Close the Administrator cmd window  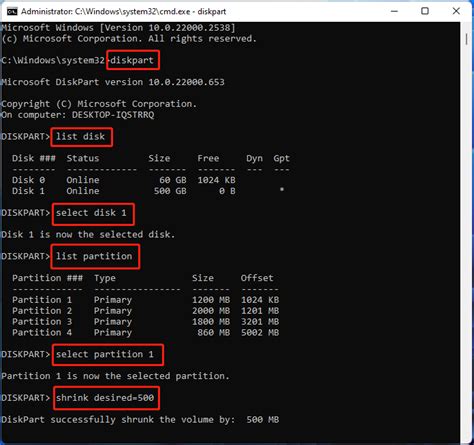[456, 11]
